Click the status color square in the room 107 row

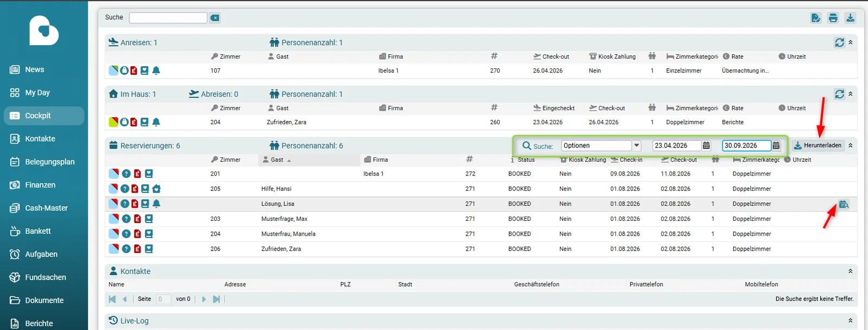pos(113,71)
